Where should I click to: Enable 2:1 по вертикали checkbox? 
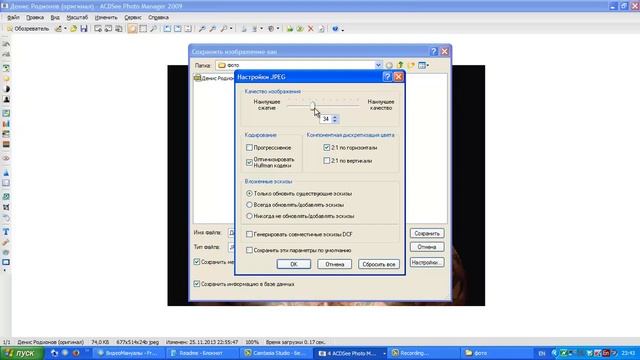click(327, 161)
